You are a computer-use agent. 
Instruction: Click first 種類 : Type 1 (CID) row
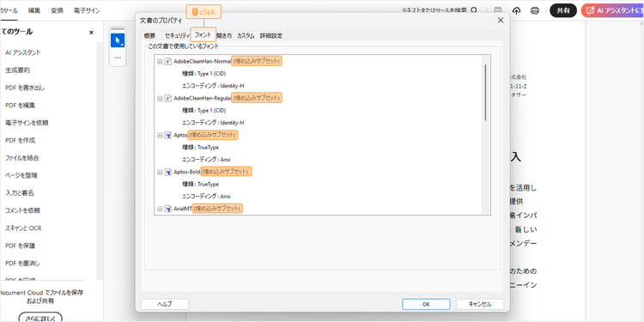point(204,74)
